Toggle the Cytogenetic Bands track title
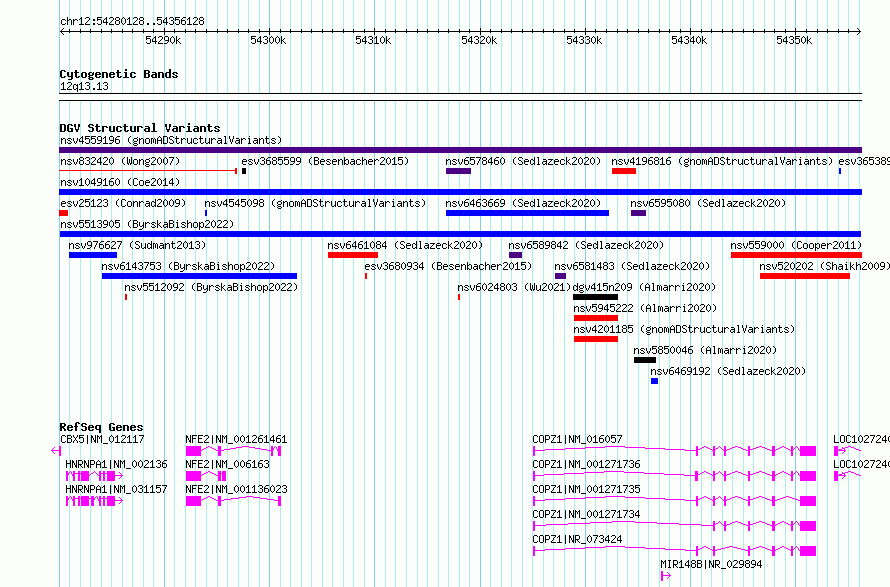The width and height of the screenshot is (890, 587). pyautogui.click(x=119, y=74)
